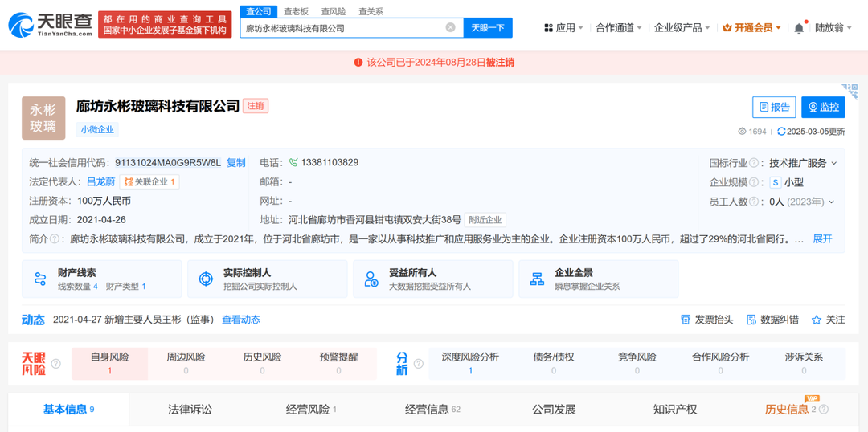The height and width of the screenshot is (432, 868).
Task: Click the refresh icon beside 2025-03-05更新
Action: (x=781, y=132)
